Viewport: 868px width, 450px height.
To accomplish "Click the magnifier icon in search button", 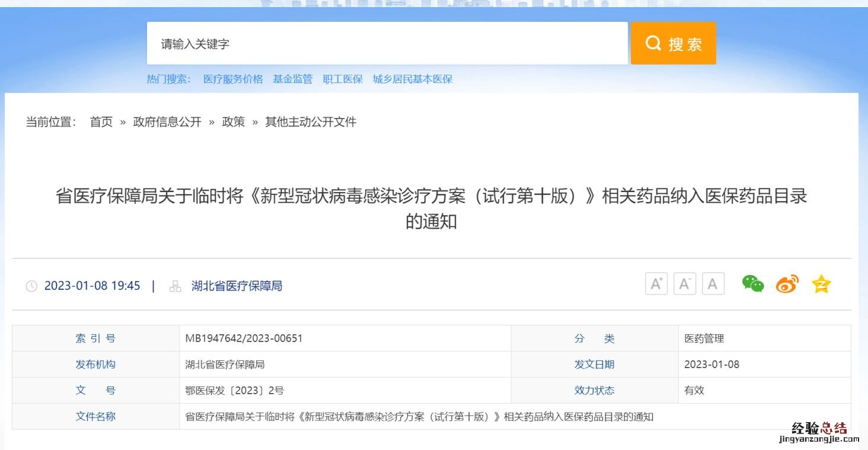I will pyautogui.click(x=653, y=43).
